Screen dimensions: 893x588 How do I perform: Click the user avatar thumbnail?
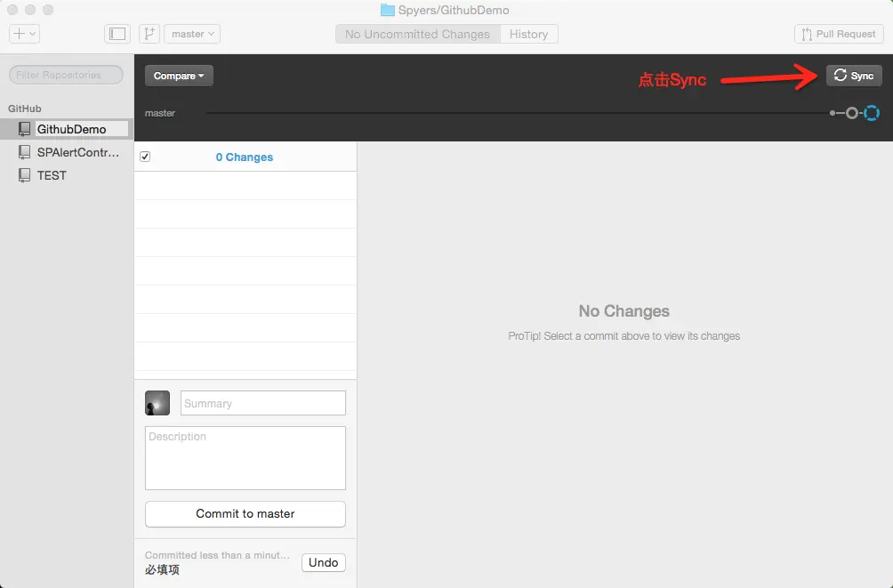157,403
